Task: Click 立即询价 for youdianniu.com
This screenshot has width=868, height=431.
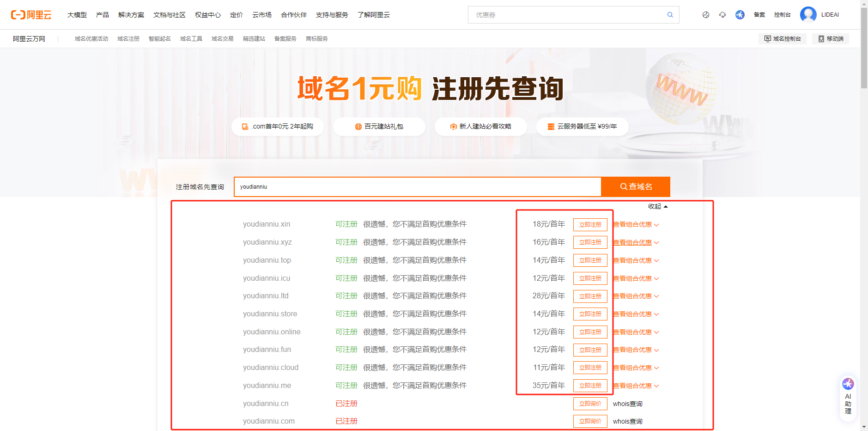Action: tap(590, 421)
